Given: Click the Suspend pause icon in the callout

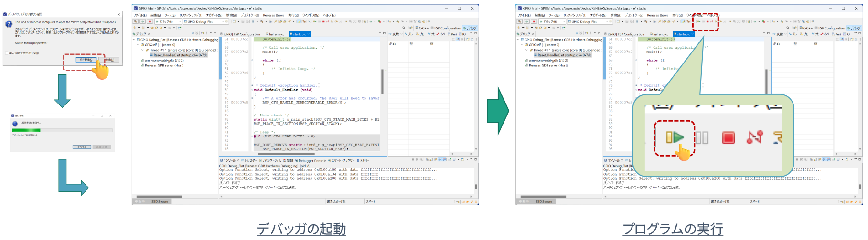Looking at the screenshot, I should click(702, 138).
